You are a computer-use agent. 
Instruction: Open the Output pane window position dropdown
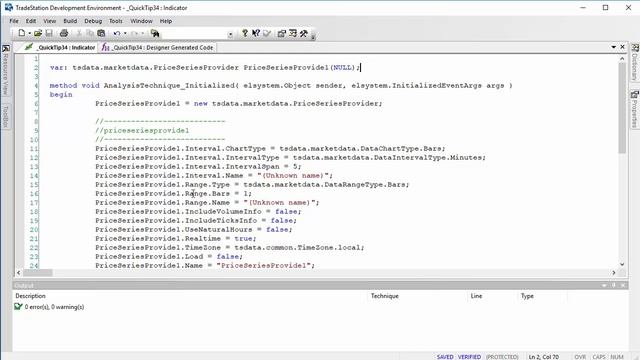[x=604, y=285]
